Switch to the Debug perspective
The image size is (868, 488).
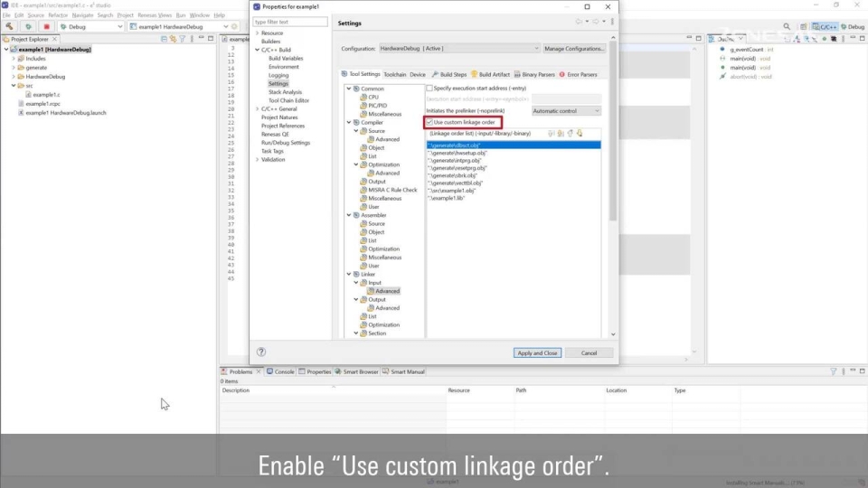tap(853, 26)
